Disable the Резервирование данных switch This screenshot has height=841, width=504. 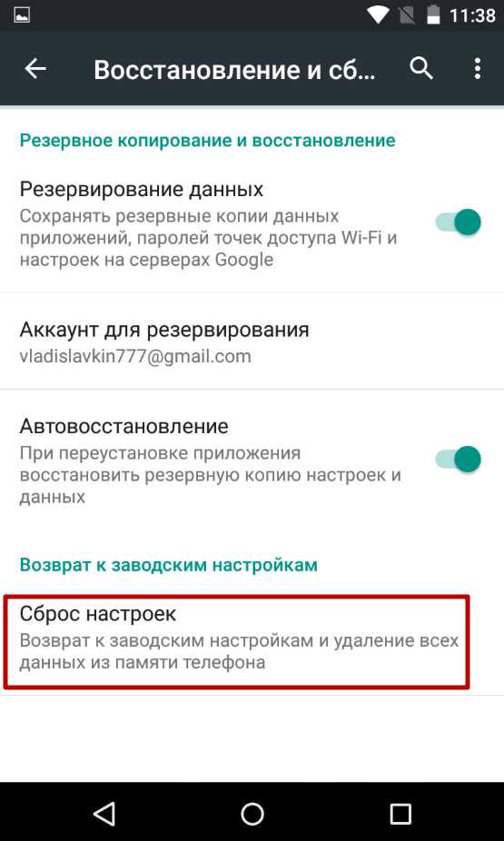[x=459, y=222]
